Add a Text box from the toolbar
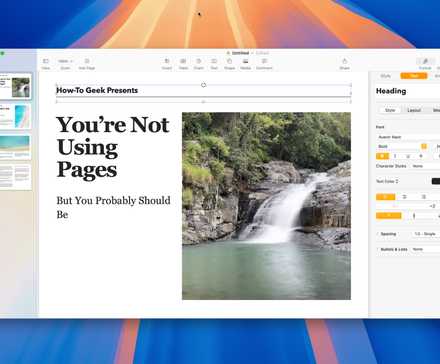440x364 pixels. click(214, 64)
